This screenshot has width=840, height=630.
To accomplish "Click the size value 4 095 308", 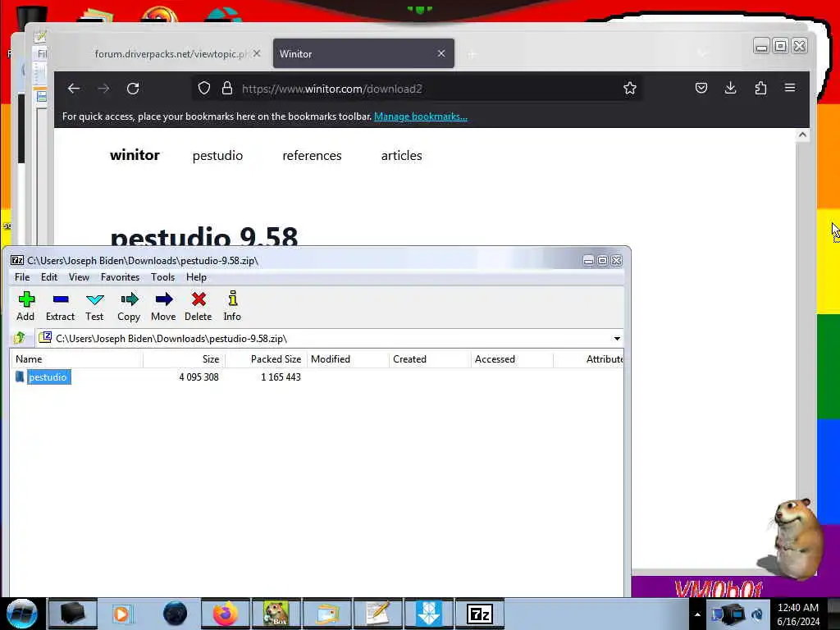I will tap(199, 377).
